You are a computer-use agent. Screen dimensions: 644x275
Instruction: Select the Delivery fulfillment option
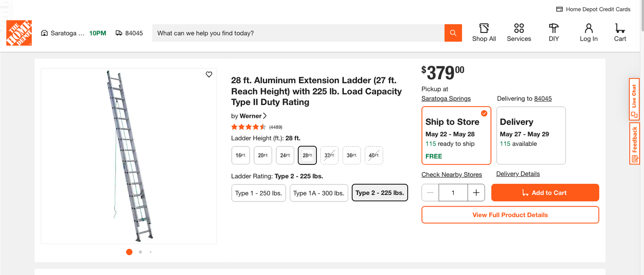pos(531,135)
